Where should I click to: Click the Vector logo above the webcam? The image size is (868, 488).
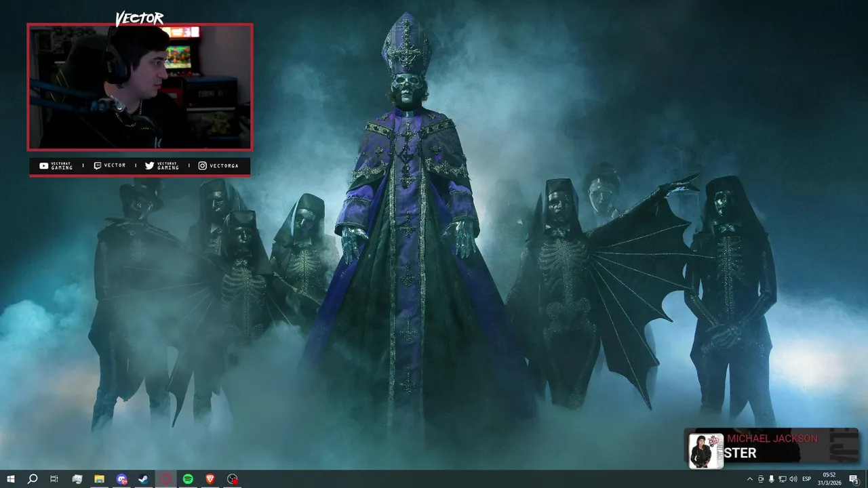(x=139, y=19)
